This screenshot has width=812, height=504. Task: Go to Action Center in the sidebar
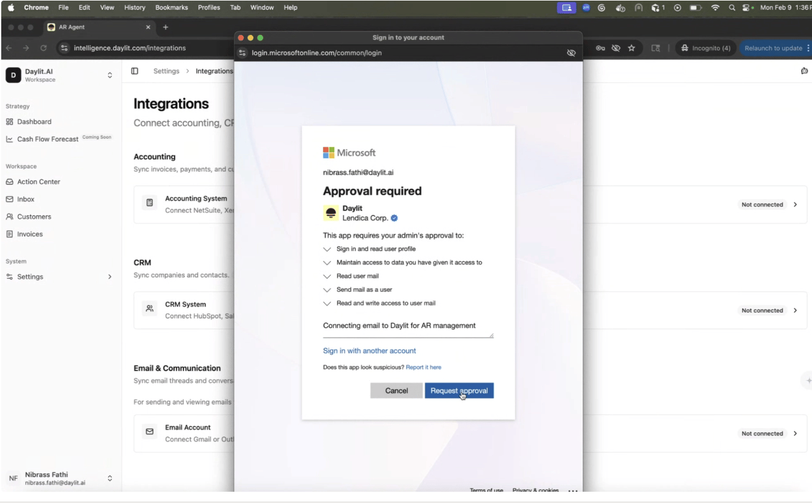33,181
